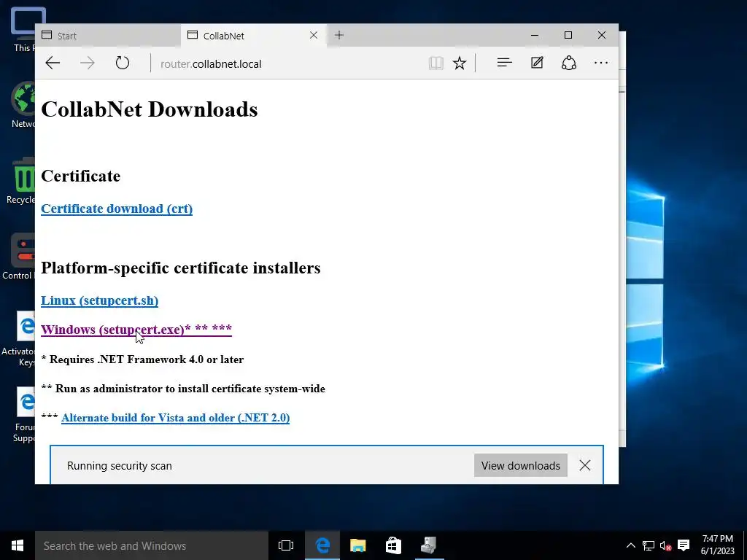Open Alternate build for Vista and older link
The height and width of the screenshot is (560, 747).
click(x=175, y=418)
